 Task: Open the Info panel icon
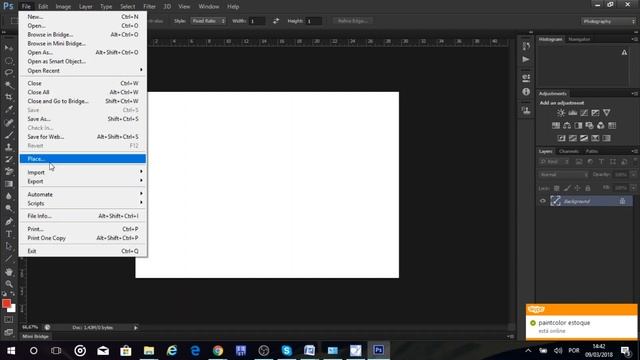[526, 92]
